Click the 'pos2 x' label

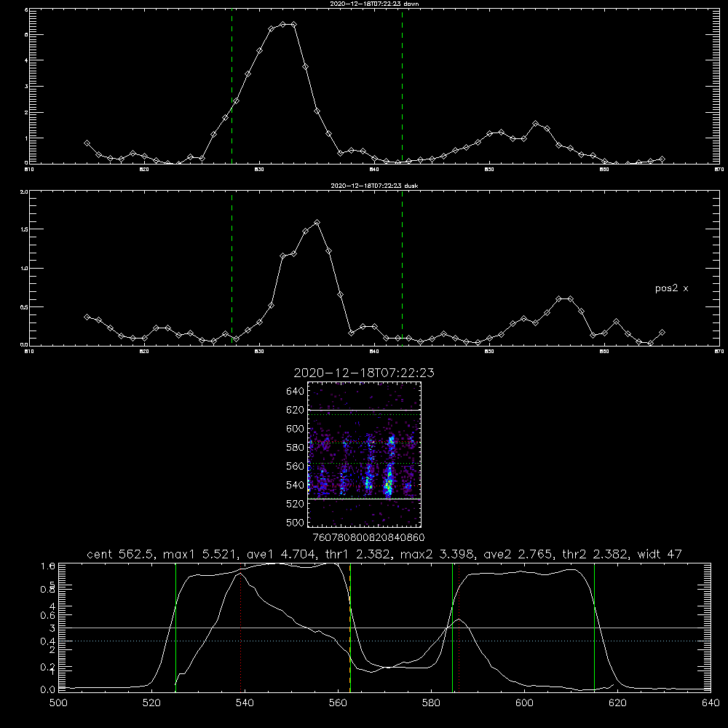(671, 289)
